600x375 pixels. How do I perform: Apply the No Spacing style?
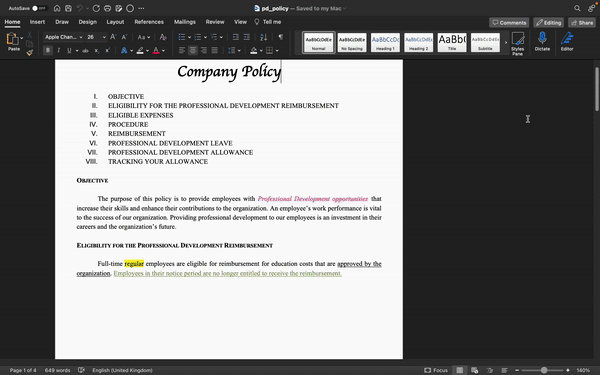tap(352, 42)
